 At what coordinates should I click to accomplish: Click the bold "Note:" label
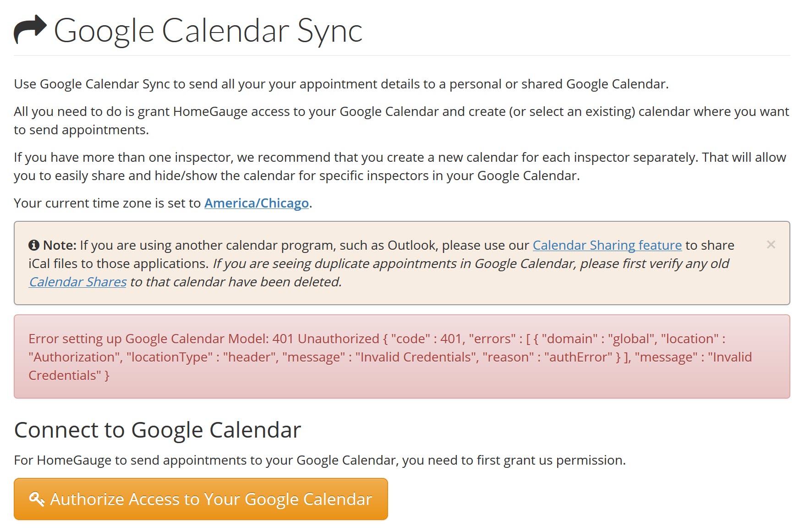[x=60, y=245]
